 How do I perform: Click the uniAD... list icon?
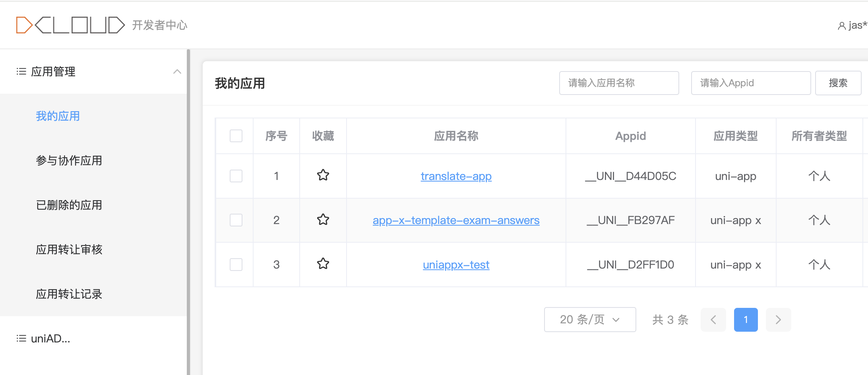click(x=21, y=338)
